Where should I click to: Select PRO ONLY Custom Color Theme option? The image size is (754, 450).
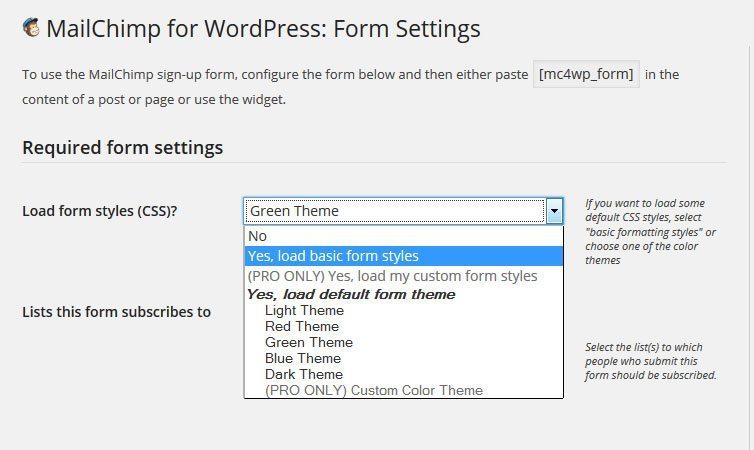coord(403,390)
